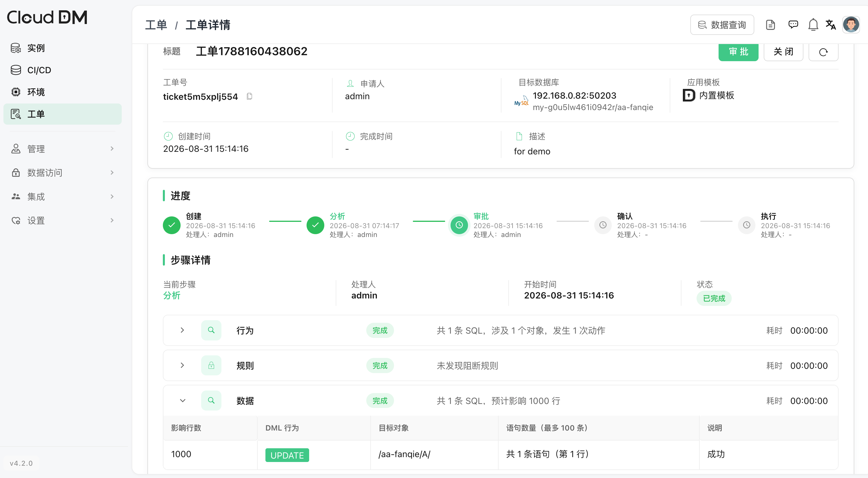
Task: Click the CI/CD database icon
Action: pyautogui.click(x=16, y=70)
